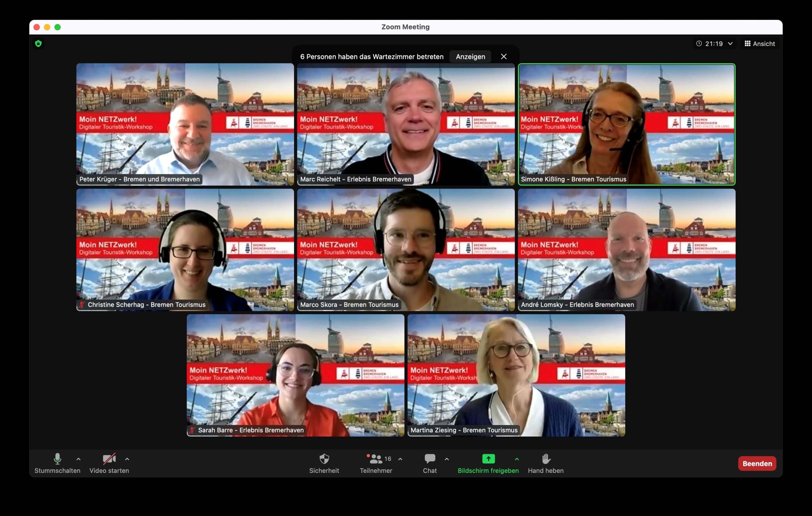
Task: Mute microphone with Stummschalten button
Action: pyautogui.click(x=57, y=463)
